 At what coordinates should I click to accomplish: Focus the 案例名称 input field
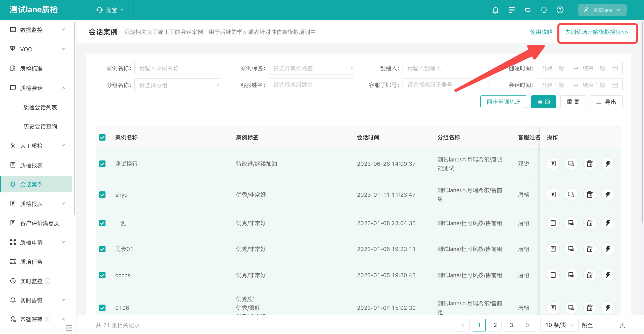tap(177, 68)
